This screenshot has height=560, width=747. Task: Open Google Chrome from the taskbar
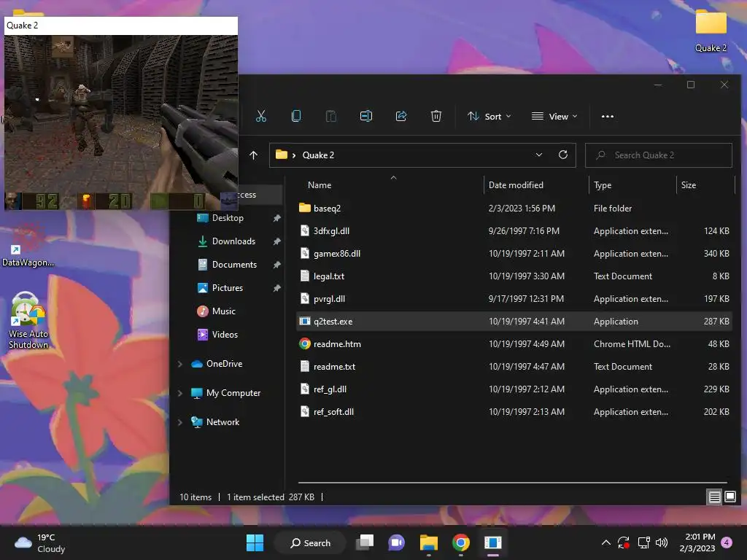click(461, 542)
